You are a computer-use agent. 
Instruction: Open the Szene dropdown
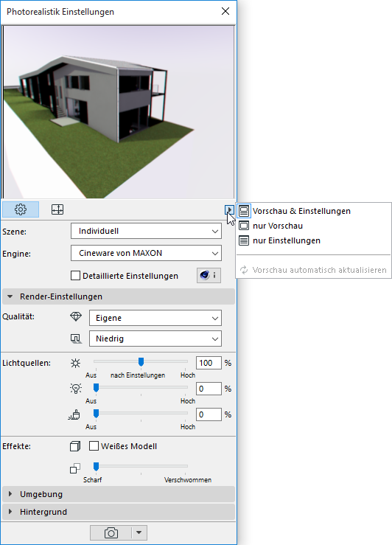(x=146, y=231)
